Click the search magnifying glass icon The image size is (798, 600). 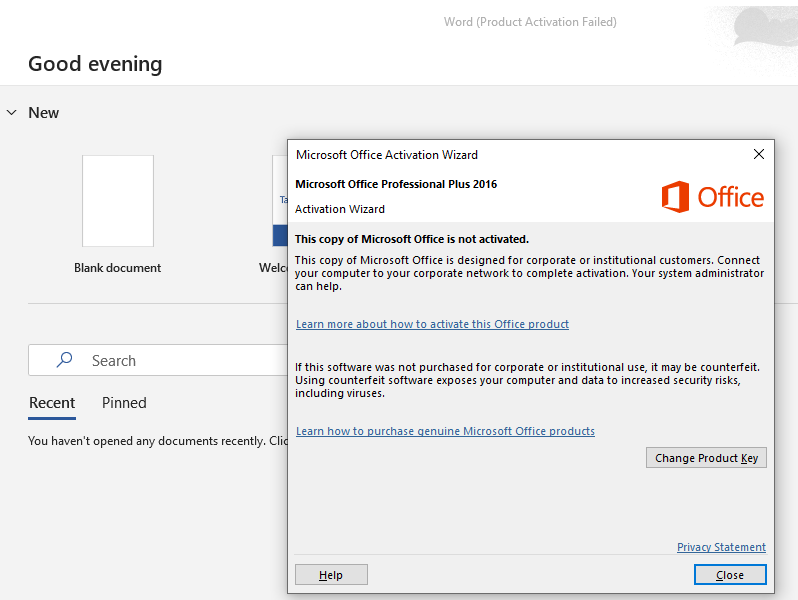(65, 360)
